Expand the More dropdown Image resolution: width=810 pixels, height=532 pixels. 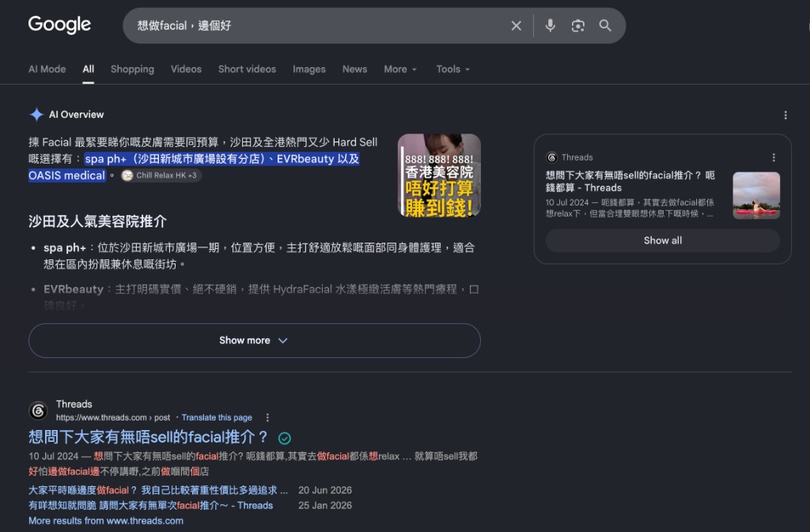400,69
